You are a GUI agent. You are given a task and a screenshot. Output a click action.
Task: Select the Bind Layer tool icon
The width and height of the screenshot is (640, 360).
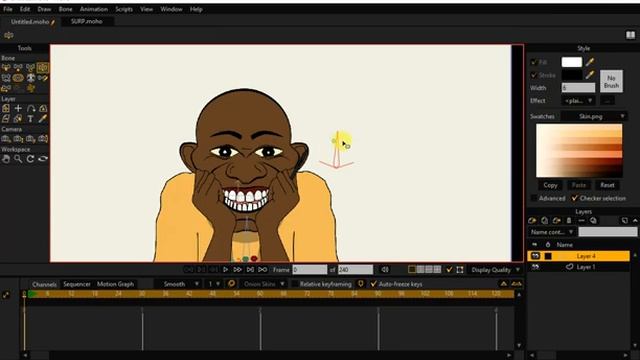31,78
